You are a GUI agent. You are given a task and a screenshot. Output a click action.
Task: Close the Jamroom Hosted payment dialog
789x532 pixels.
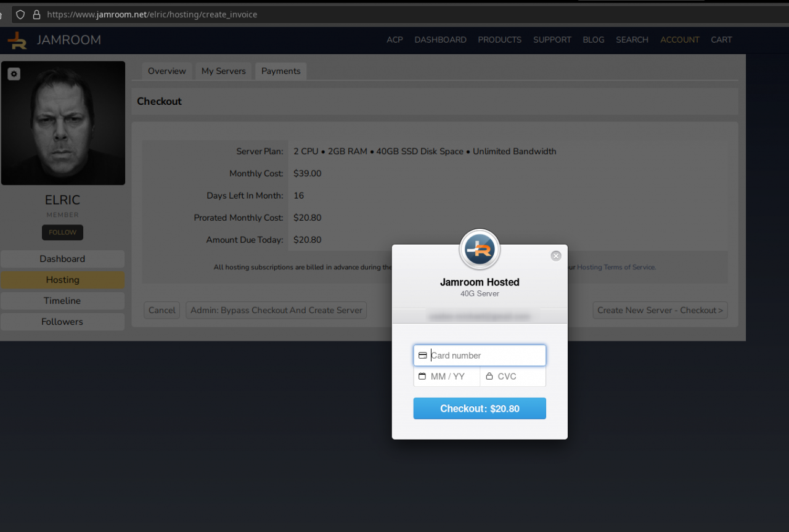556,256
